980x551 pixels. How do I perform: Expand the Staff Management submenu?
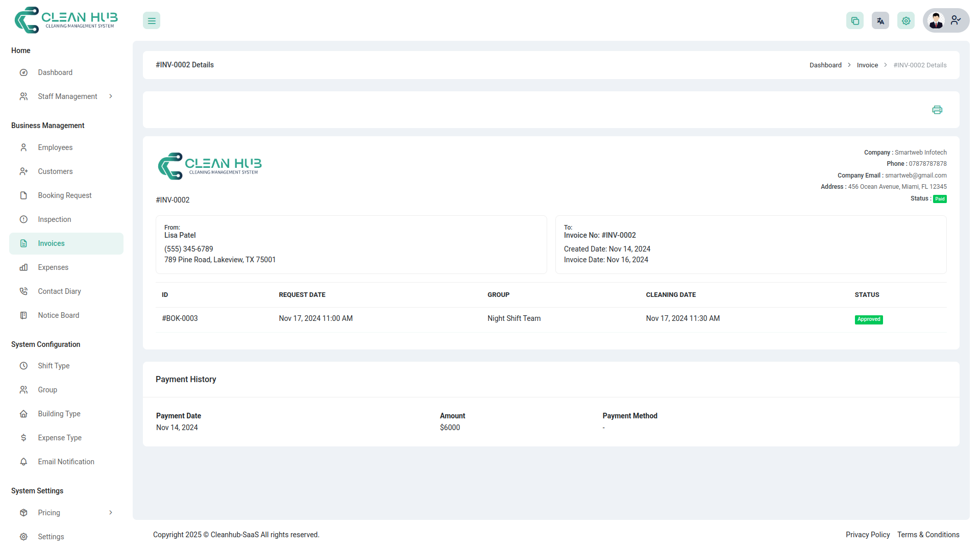(x=111, y=96)
